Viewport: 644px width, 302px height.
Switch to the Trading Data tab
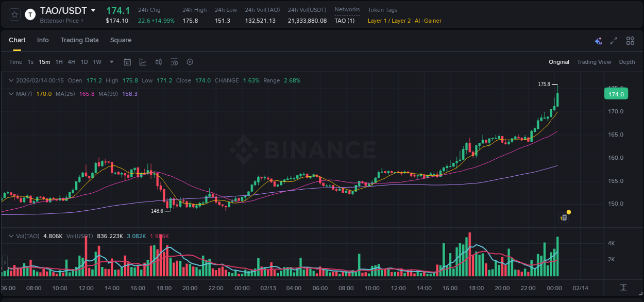[79, 40]
